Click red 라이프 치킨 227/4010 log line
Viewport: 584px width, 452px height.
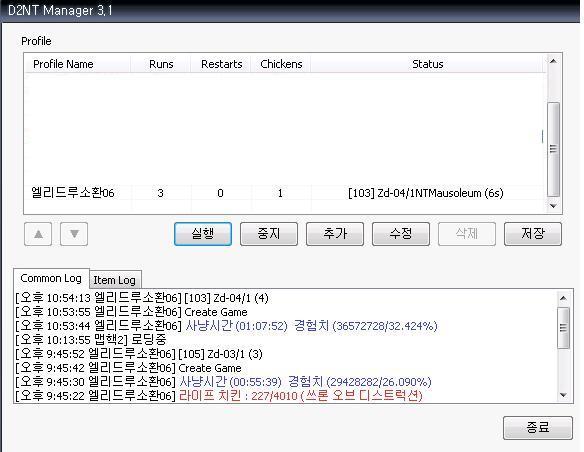[219, 395]
